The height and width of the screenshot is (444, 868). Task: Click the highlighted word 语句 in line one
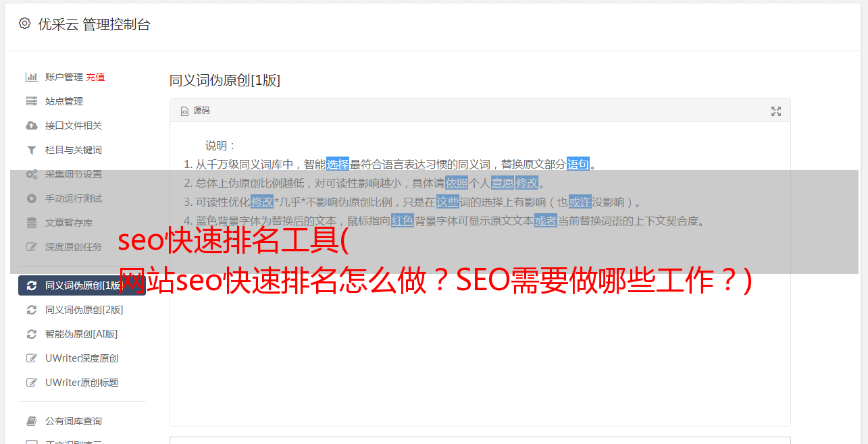tap(578, 164)
